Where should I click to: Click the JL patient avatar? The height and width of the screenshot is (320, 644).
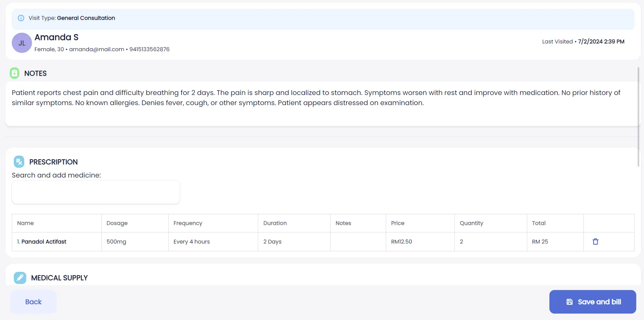[x=22, y=43]
